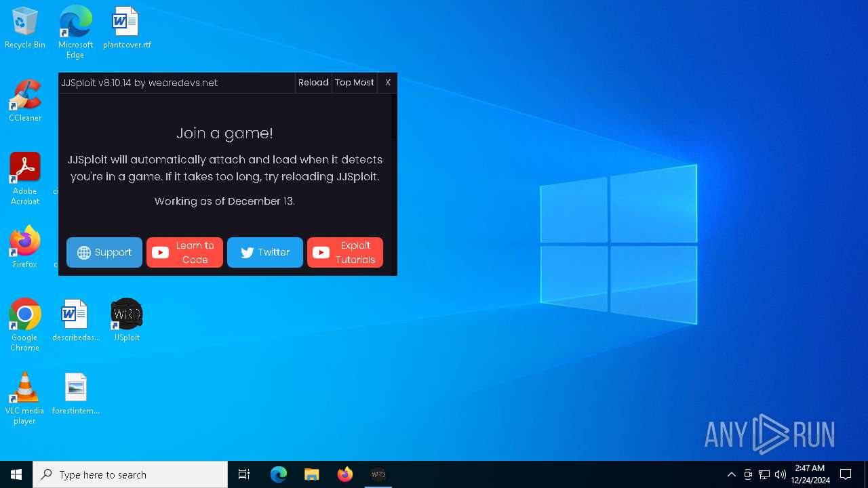Select the Google Chrome desktop shortcut
This screenshot has height=488, width=868.
(25, 325)
